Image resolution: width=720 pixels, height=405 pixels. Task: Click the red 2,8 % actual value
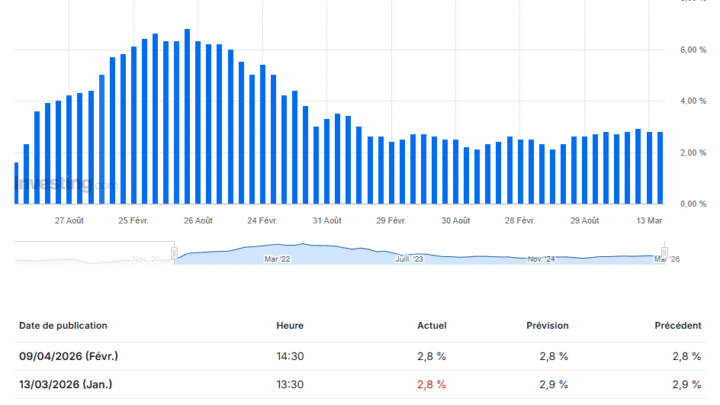[x=432, y=384]
